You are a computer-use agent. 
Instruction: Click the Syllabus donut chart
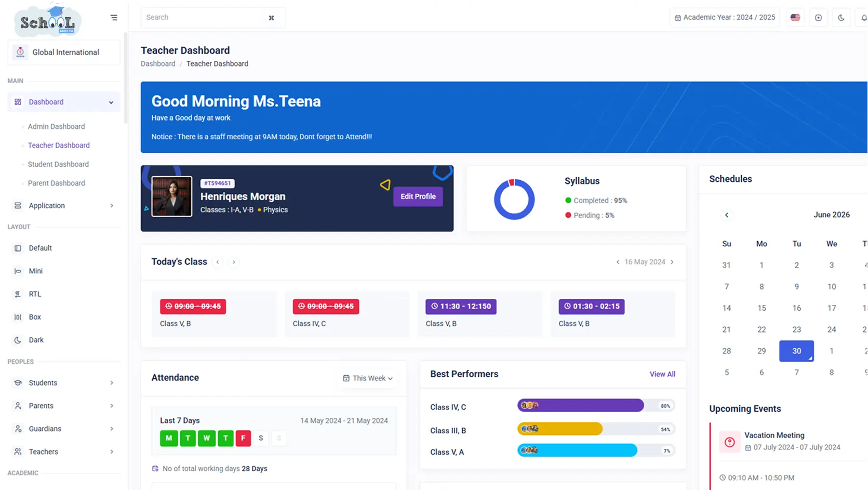click(x=514, y=199)
